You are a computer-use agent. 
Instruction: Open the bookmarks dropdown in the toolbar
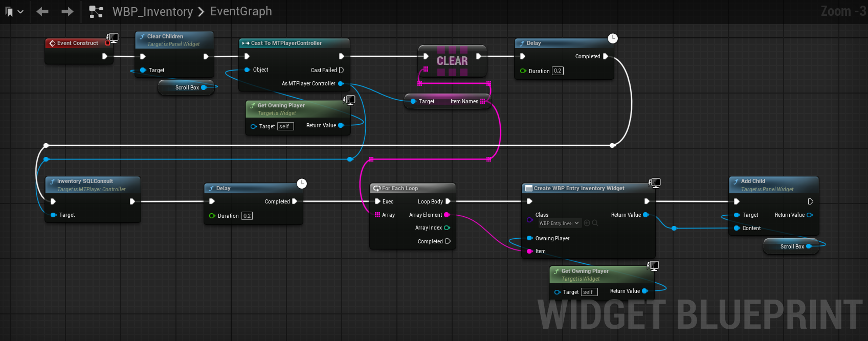[x=14, y=11]
